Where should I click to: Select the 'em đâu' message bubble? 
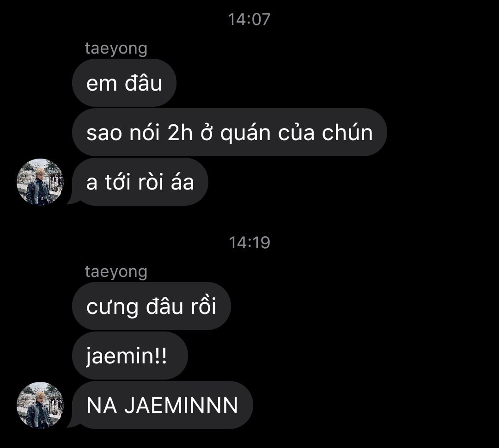[124, 83]
